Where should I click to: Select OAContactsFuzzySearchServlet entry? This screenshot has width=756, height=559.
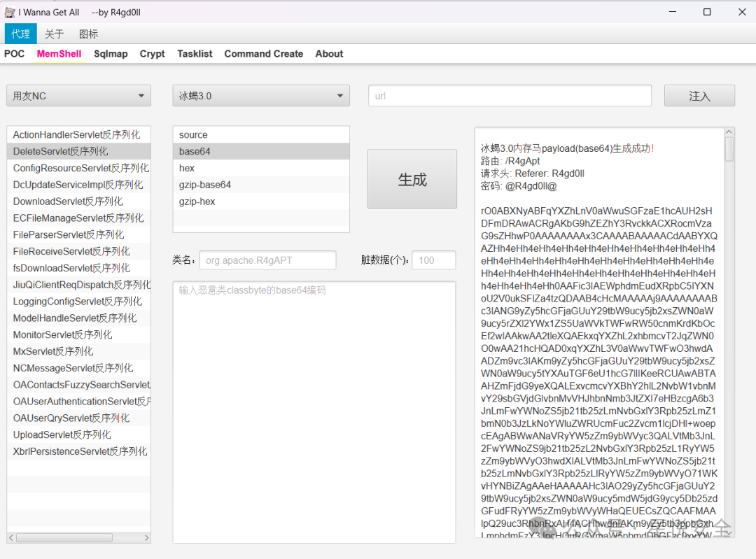(x=78, y=385)
